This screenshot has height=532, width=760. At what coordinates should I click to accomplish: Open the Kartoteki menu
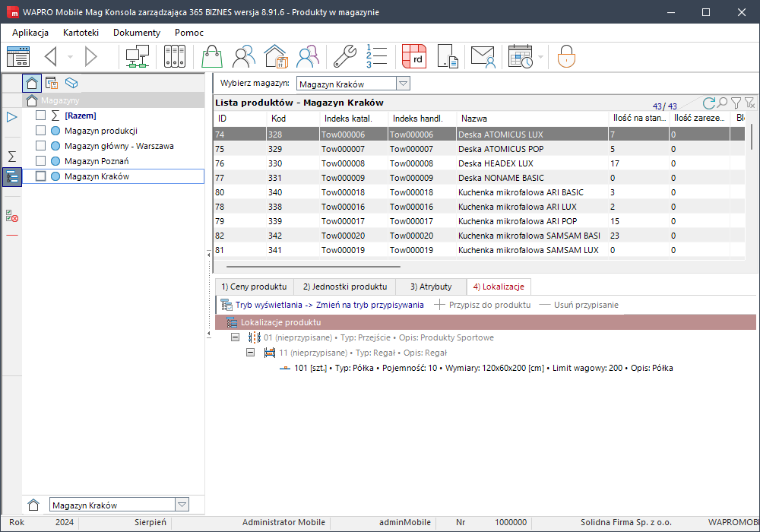pos(81,33)
